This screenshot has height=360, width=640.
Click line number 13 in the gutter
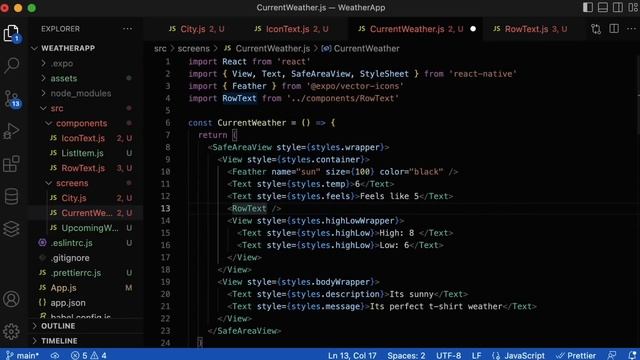[165, 208]
